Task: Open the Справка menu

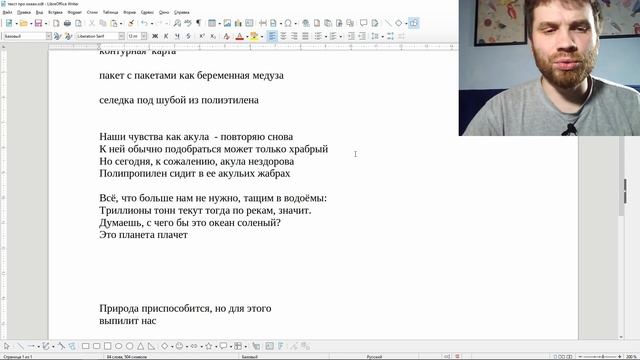Action: point(182,12)
